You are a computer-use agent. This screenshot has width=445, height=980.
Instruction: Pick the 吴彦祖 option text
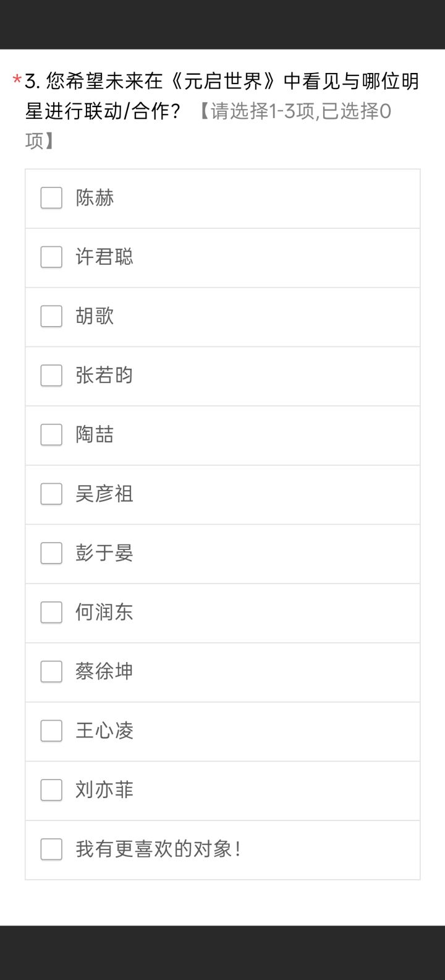(x=104, y=494)
